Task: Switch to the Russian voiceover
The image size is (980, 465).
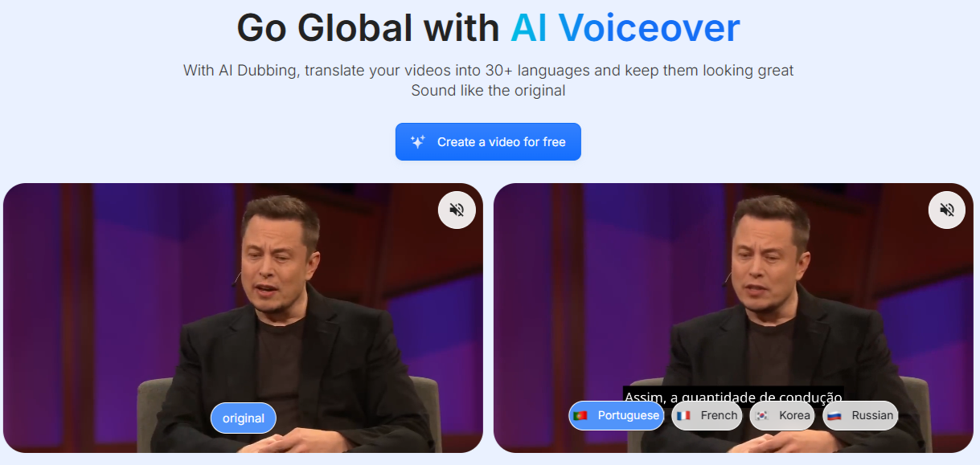Action: click(x=860, y=415)
